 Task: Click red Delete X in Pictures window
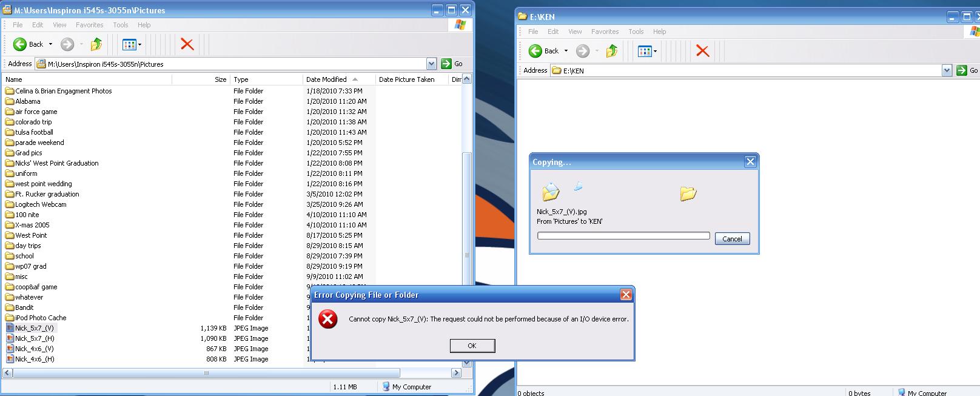coord(187,44)
